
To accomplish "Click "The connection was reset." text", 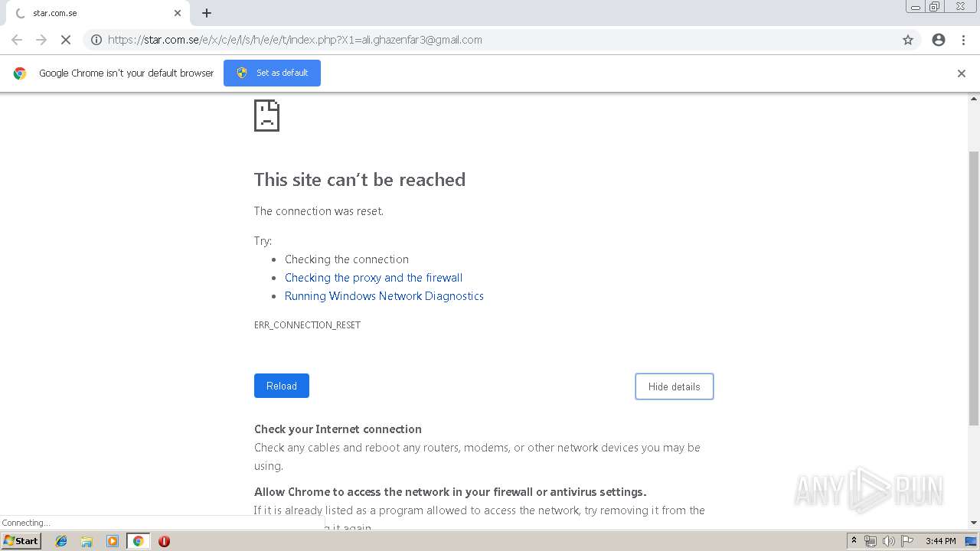I will coord(318,210).
